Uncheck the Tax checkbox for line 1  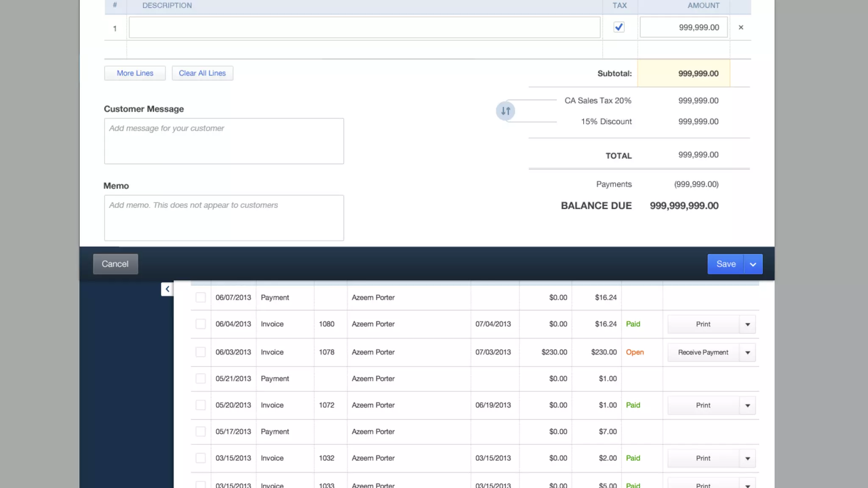point(619,28)
